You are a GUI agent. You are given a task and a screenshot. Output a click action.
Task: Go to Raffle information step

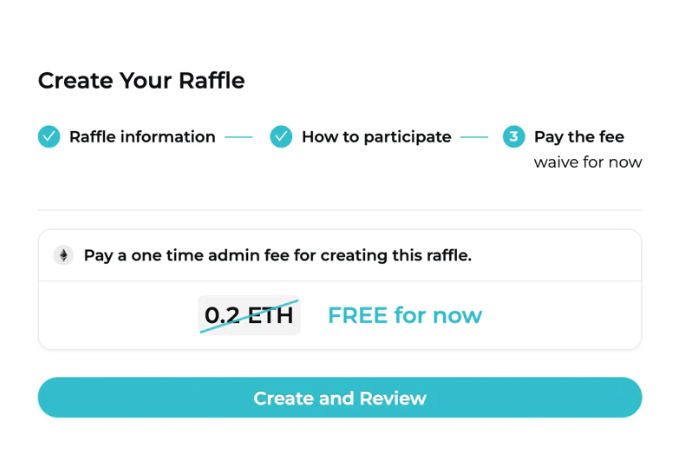click(142, 137)
